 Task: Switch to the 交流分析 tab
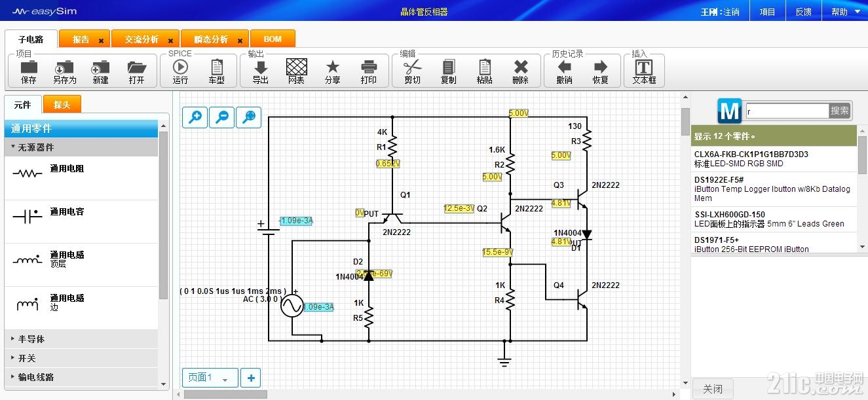(x=145, y=39)
